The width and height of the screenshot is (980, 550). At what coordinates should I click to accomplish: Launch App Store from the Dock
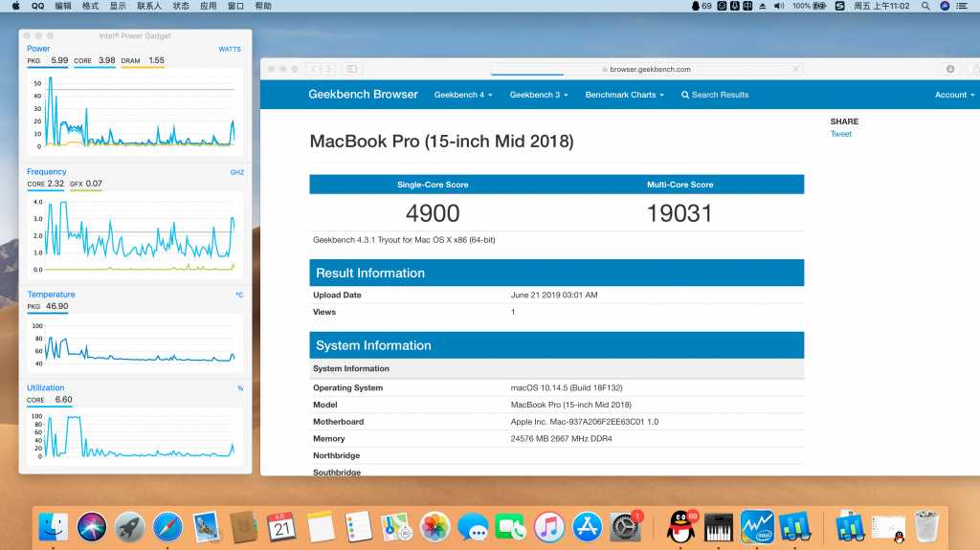[587, 527]
